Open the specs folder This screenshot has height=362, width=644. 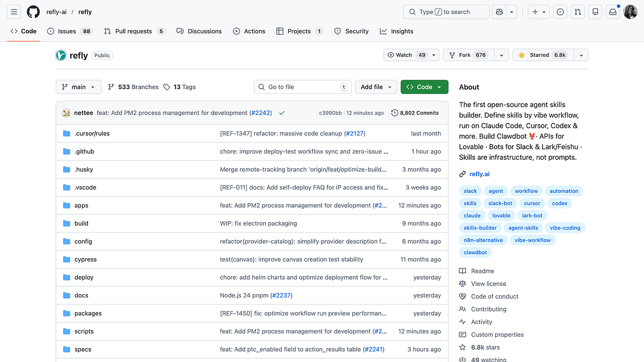tap(83, 349)
